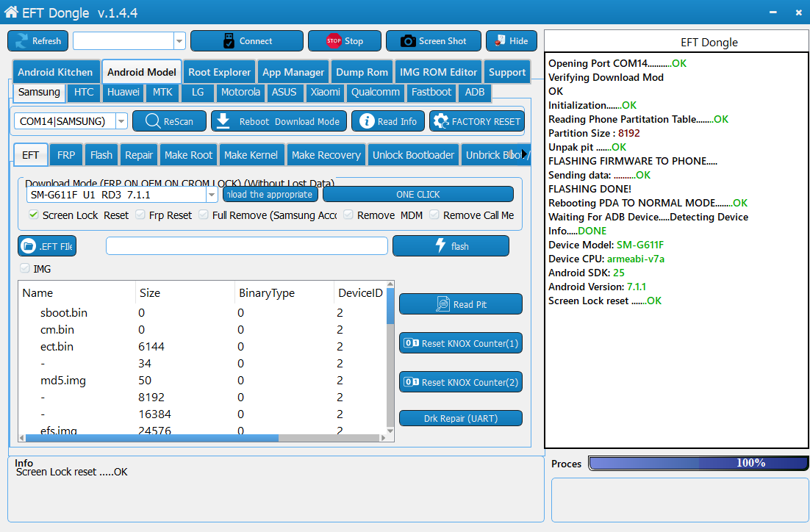Image resolution: width=810 pixels, height=532 pixels.
Task: Open the SM-G611F U1 RD3 model dropdown
Action: (212, 195)
